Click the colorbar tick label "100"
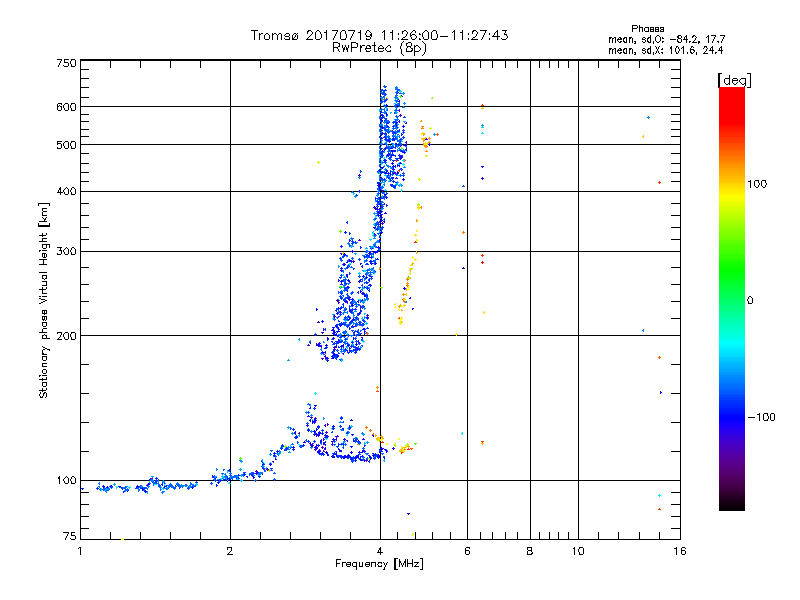 coord(757,184)
